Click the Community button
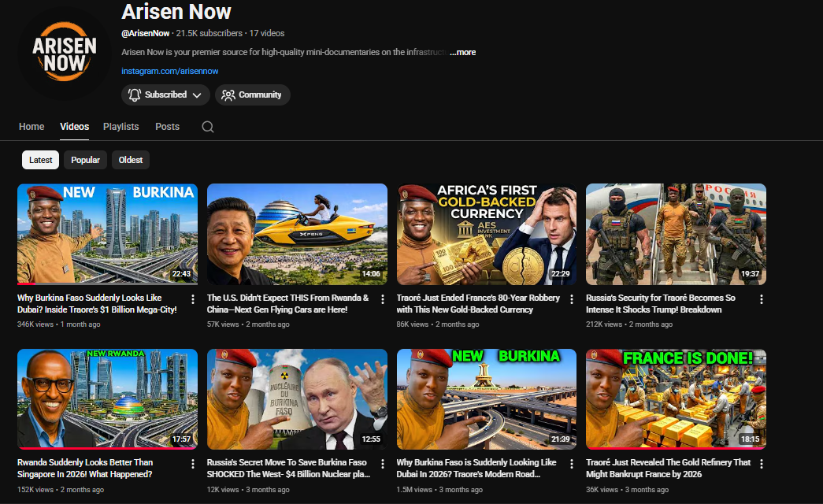Viewport: 823px width, 504px height. [252, 94]
